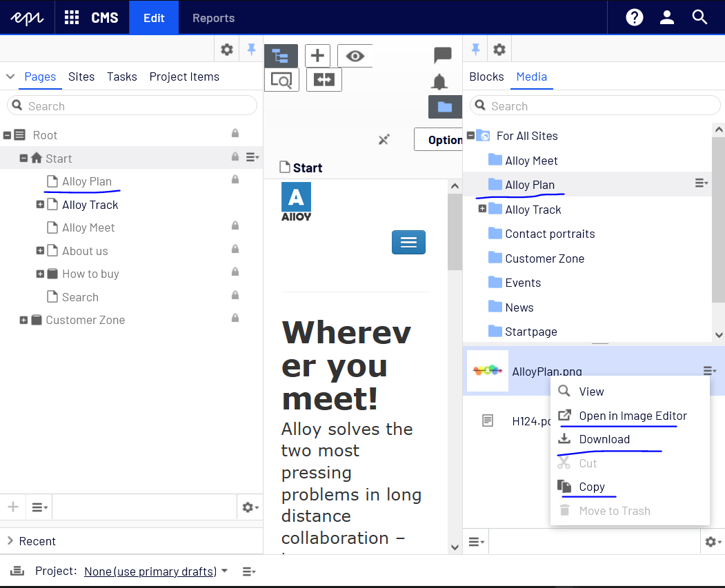Viewport: 725px width, 588px height.
Task: Choose Download from the context menu
Action: click(604, 439)
